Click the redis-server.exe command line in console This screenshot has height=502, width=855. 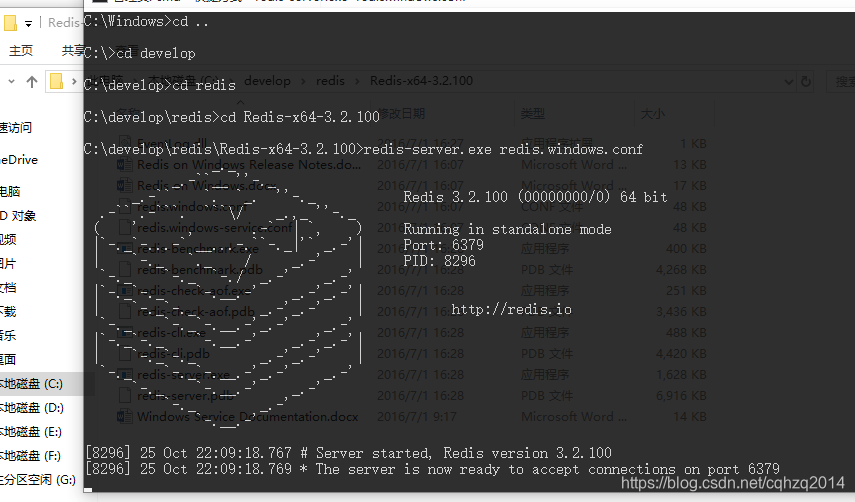click(364, 149)
